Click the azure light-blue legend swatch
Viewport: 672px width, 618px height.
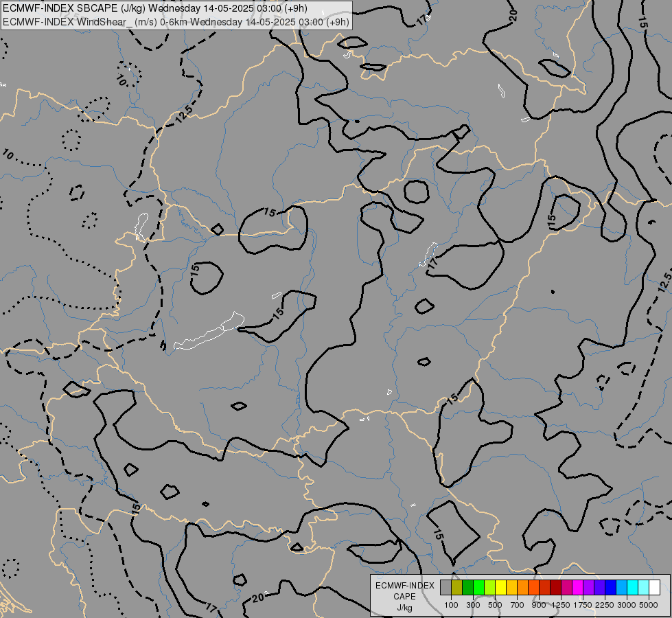621,587
